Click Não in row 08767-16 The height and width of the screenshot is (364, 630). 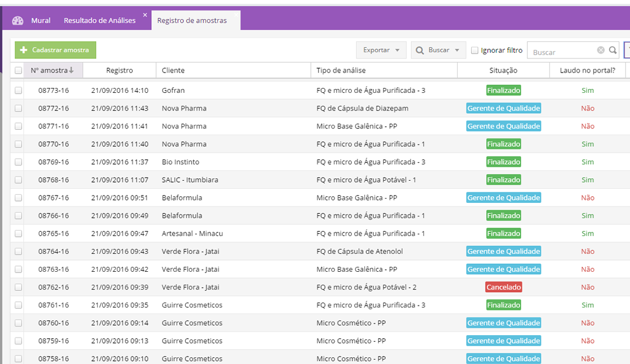[x=588, y=197]
